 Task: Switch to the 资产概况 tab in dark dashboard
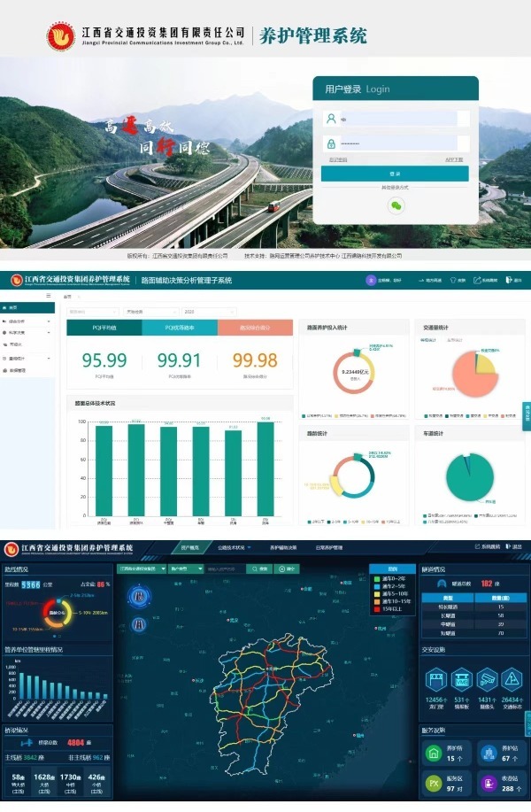point(190,547)
